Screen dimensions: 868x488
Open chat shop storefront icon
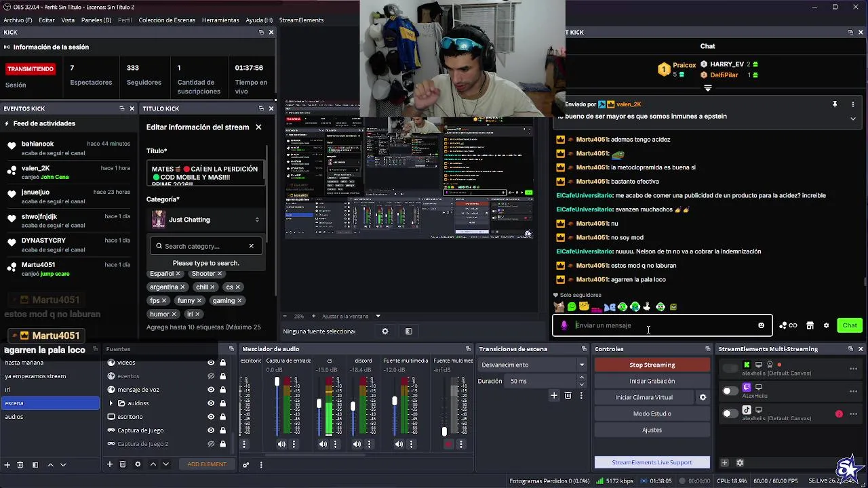pos(810,325)
